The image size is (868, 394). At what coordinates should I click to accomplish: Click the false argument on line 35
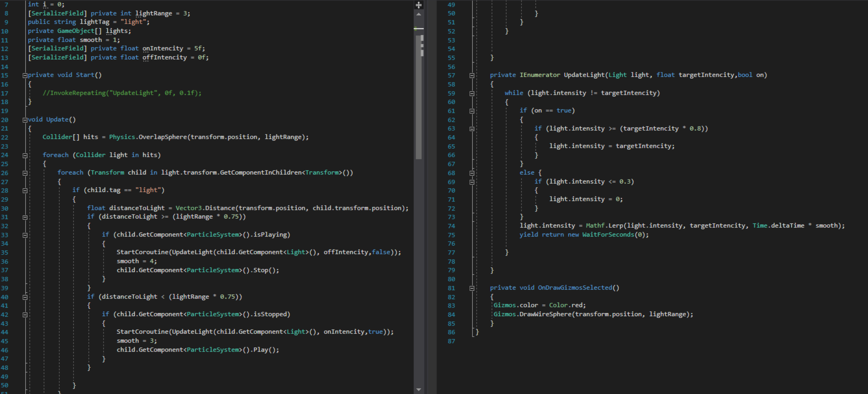(381, 252)
